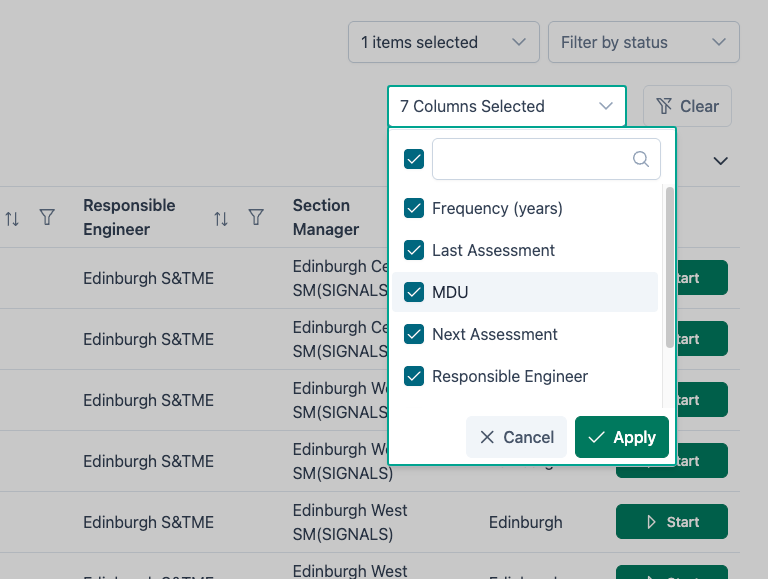Click the column list vertical scrollbar
768x579 pixels.
click(x=670, y=267)
